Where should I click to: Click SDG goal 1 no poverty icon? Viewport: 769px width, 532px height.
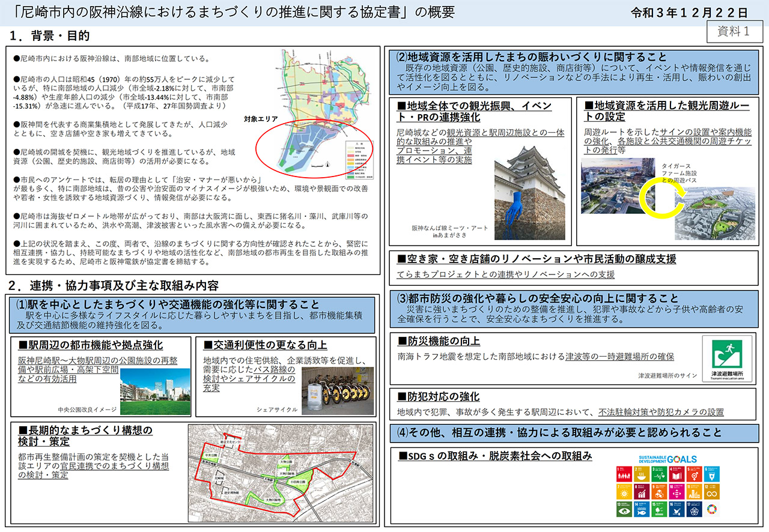(624, 474)
